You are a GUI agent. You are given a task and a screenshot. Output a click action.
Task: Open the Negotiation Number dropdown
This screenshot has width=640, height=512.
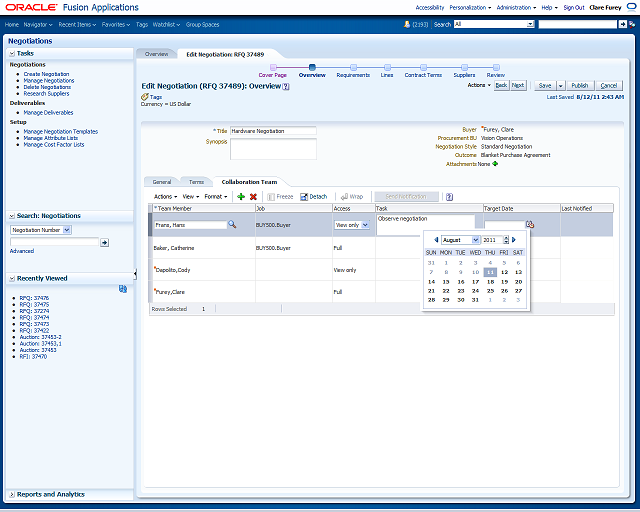(67, 230)
